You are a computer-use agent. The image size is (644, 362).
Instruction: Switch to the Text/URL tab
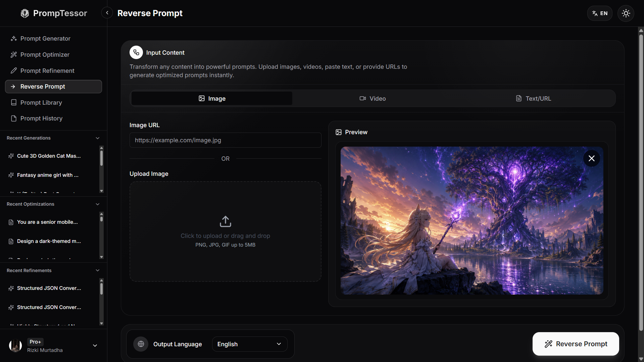(x=534, y=99)
